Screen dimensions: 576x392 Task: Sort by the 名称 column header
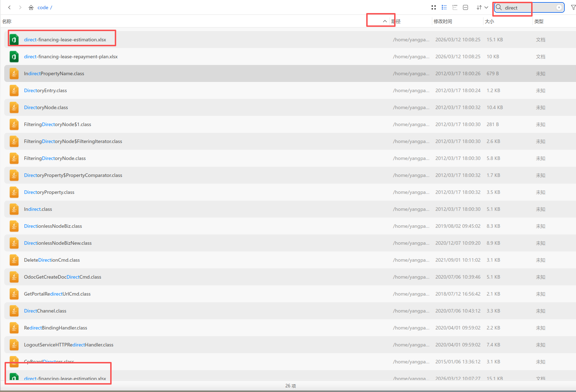point(7,22)
